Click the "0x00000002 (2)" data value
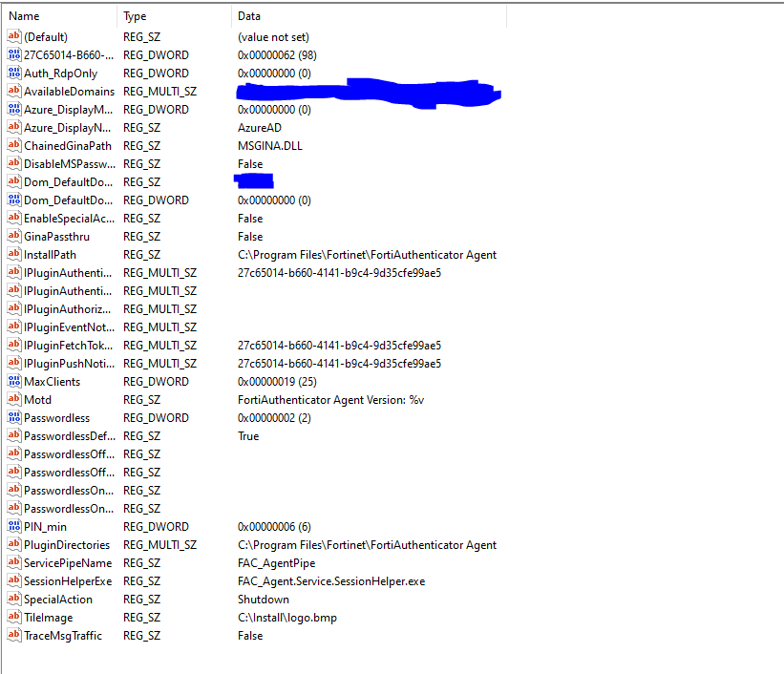The image size is (784, 674). 274,418
